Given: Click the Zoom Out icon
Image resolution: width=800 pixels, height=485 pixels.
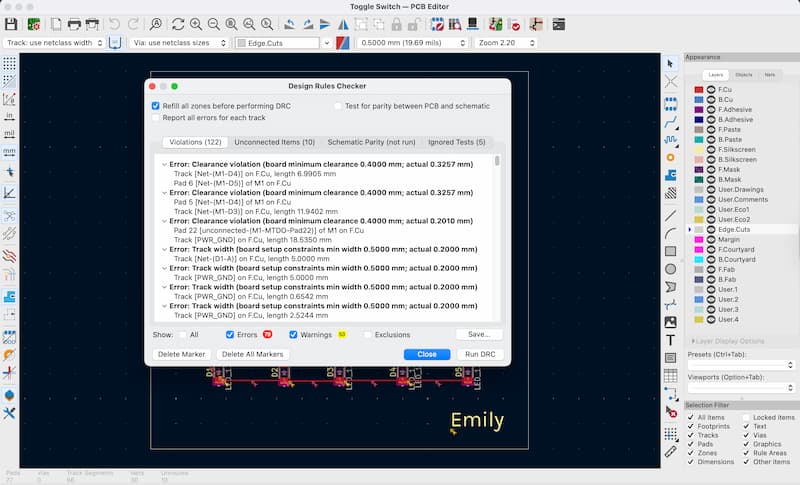Looking at the screenshot, I should point(214,24).
